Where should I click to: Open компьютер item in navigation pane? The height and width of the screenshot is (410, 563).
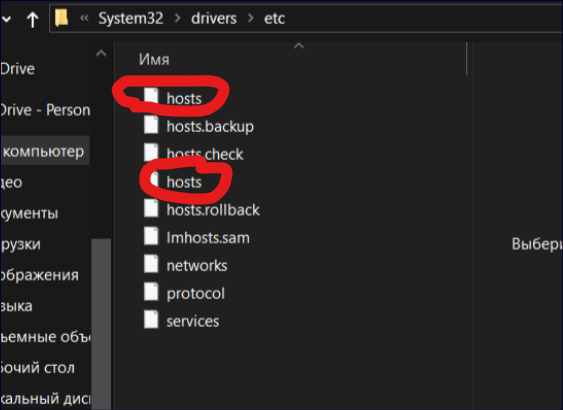pyautogui.click(x=43, y=151)
